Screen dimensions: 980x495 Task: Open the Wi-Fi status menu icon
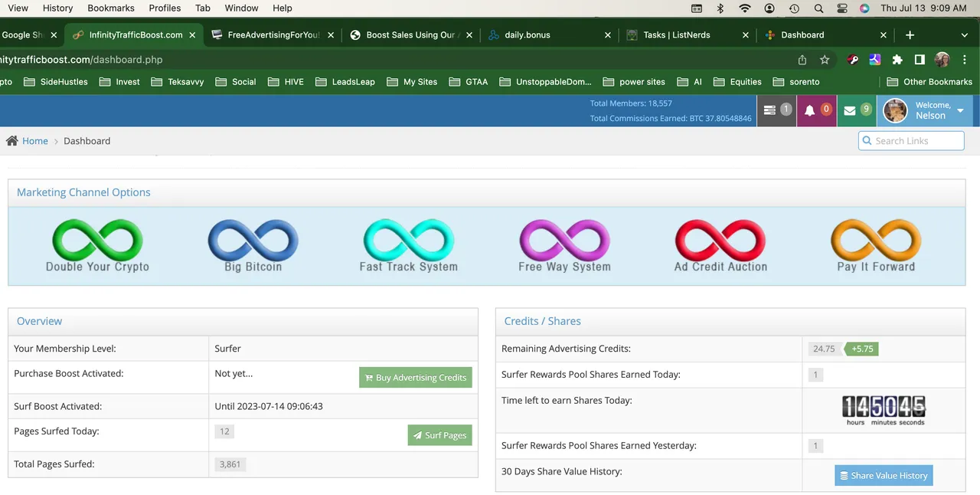click(x=745, y=8)
